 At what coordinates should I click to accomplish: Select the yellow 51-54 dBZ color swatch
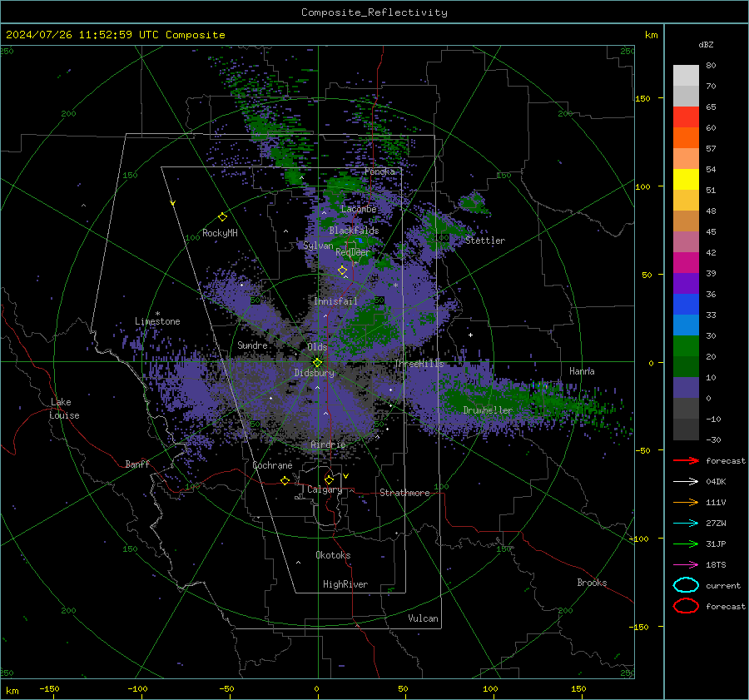click(x=686, y=180)
